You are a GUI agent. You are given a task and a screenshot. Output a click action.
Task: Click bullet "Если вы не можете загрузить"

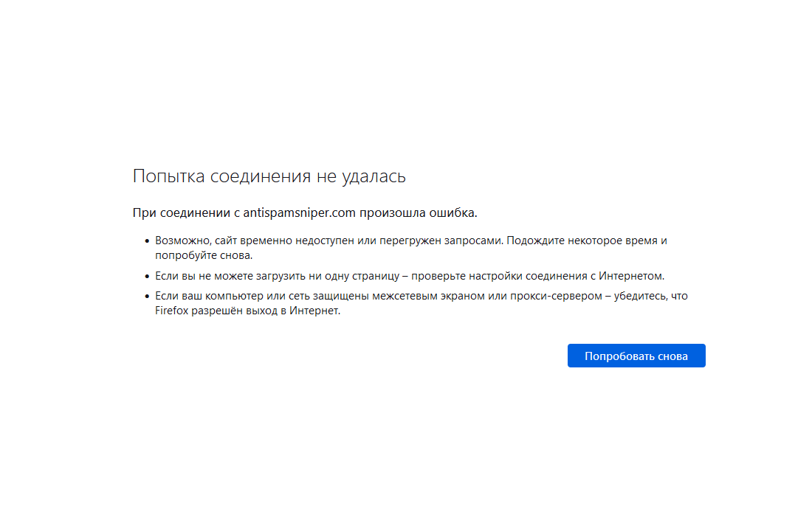(410, 276)
